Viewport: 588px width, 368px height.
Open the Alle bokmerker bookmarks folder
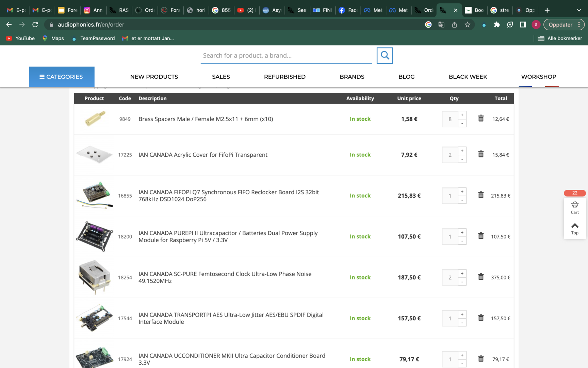560,39
